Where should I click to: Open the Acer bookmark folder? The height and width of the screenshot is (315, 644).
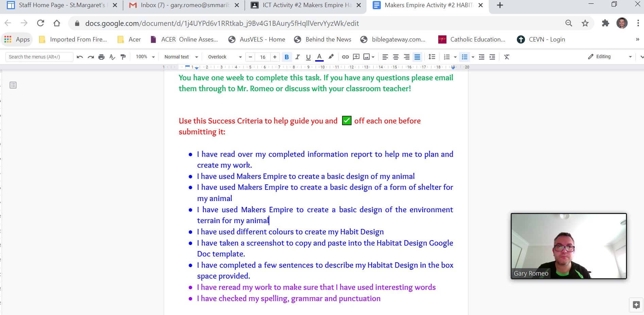click(x=129, y=39)
